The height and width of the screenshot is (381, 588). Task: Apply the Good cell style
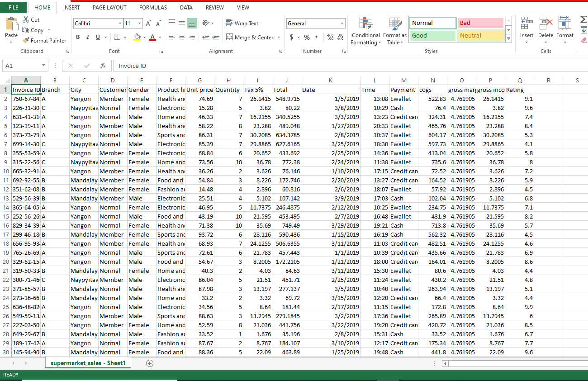coord(432,35)
